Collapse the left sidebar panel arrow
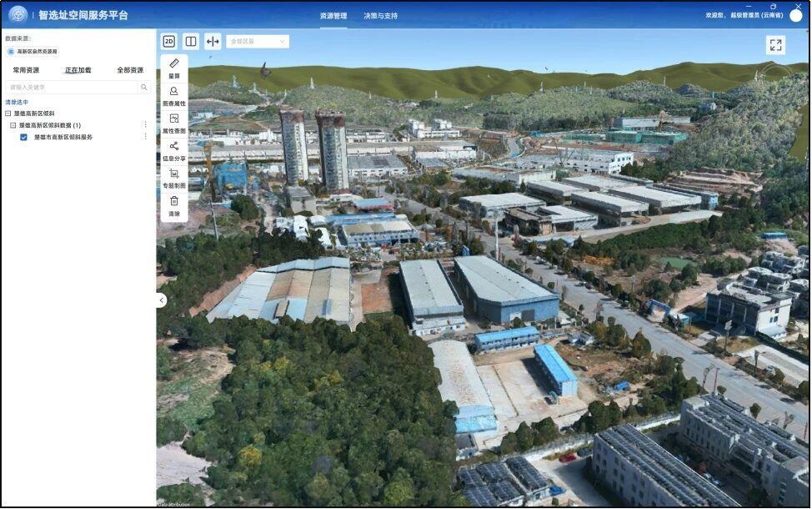 (161, 300)
